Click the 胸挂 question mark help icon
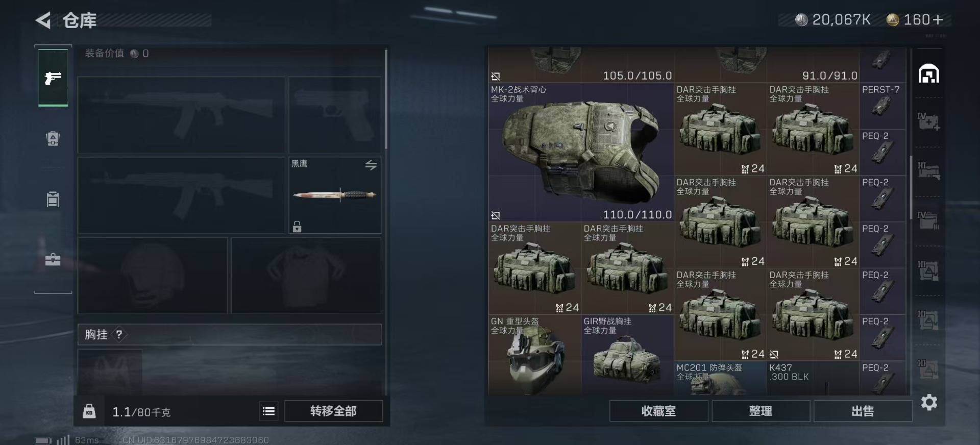Viewport: 980px width, 445px height. tap(119, 334)
